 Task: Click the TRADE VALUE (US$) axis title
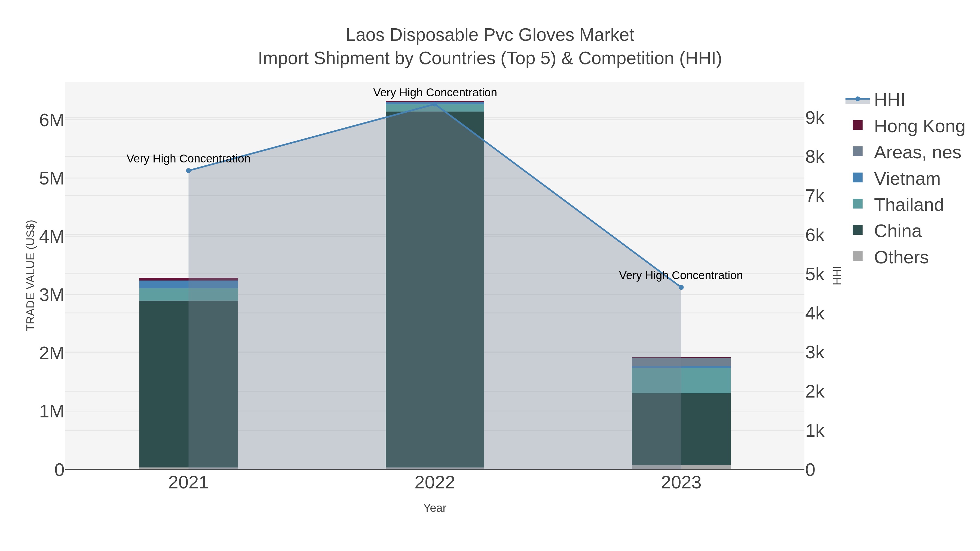(30, 275)
